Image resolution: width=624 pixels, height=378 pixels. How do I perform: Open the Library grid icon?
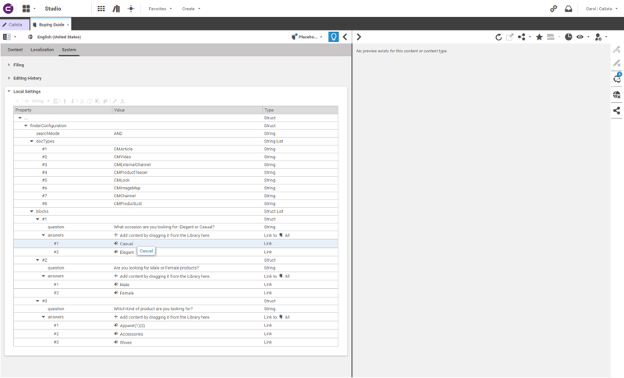tap(101, 8)
